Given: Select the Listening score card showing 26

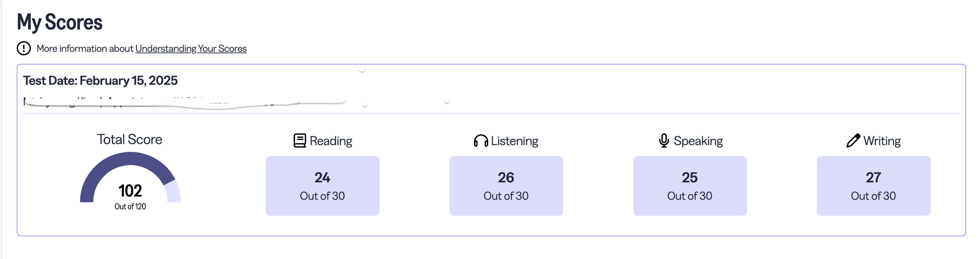Looking at the screenshot, I should tap(506, 186).
